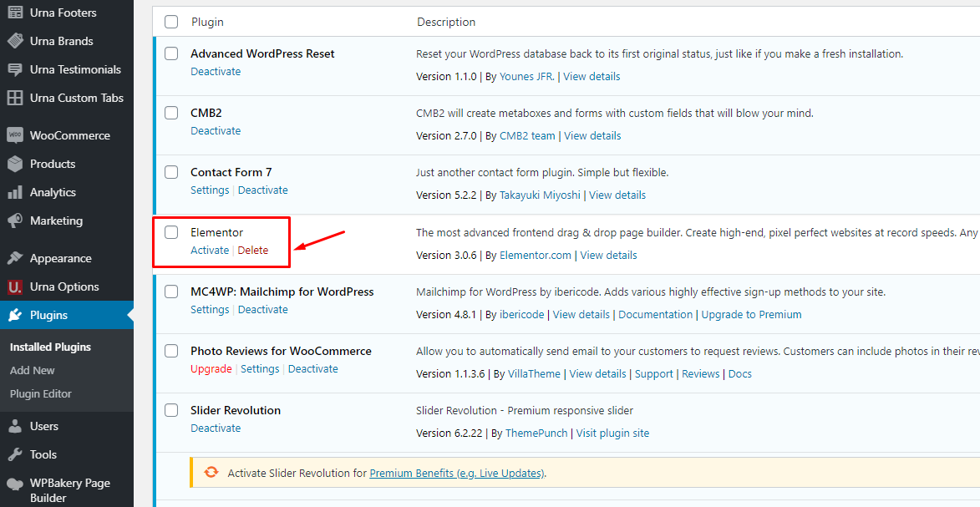The image size is (980, 507).
Task: Click the Urna Custom Tabs grid icon
Action: coord(15,99)
